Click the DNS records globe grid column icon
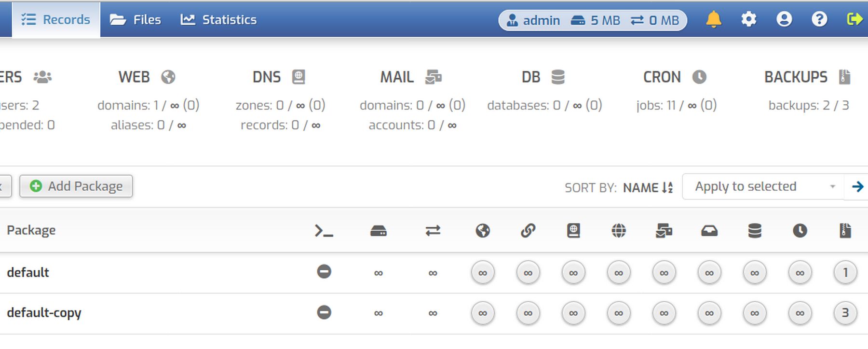Screen dimensions: 868x349 619,231
